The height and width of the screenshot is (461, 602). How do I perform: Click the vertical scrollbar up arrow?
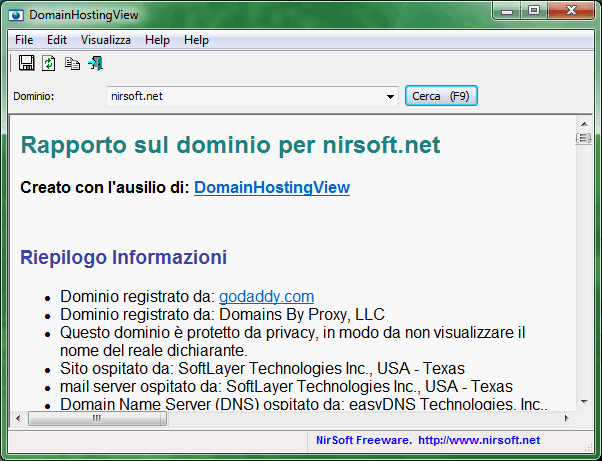pos(584,124)
